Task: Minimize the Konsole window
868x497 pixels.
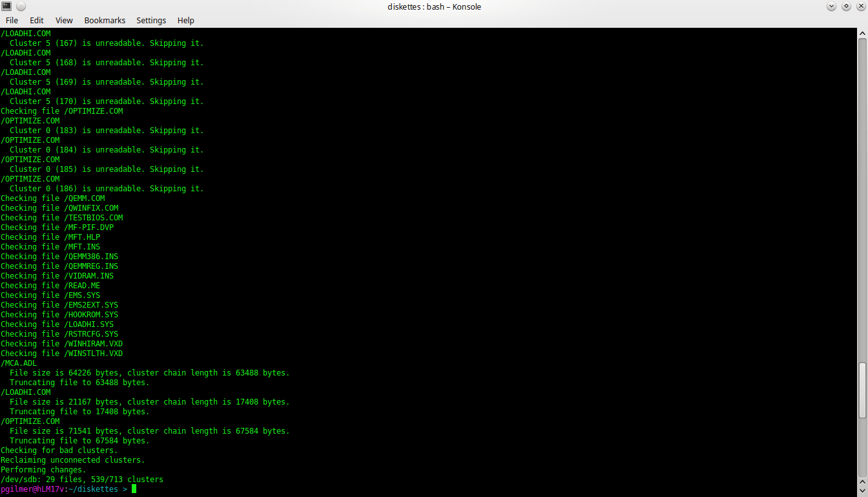Action: click(x=832, y=6)
